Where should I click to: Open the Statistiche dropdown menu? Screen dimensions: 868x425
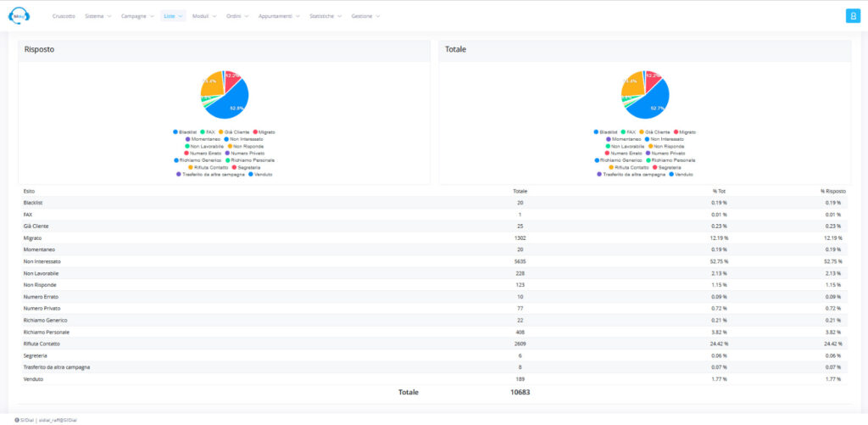325,16
